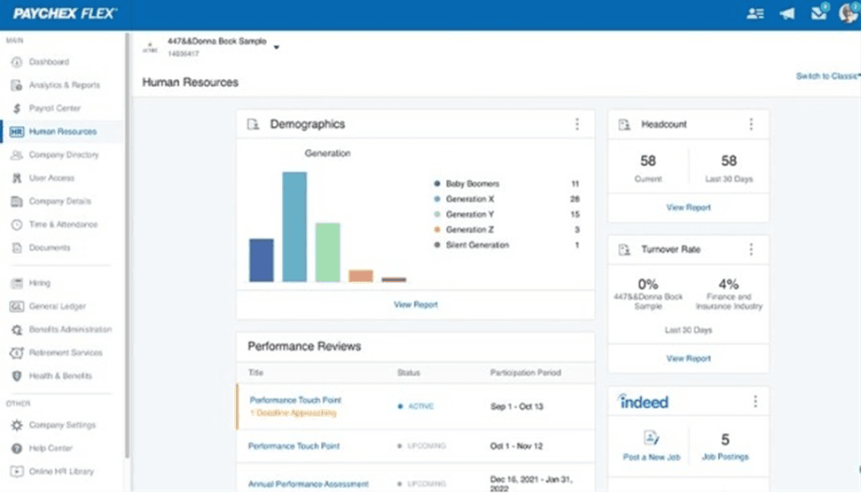Click the Company Settings gear icon
868x495 pixels.
[x=17, y=426]
